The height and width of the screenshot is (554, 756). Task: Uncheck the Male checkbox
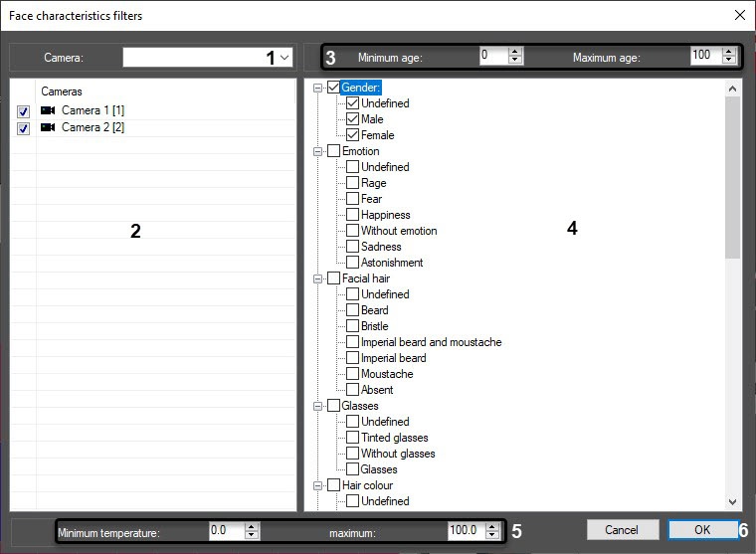click(352, 119)
